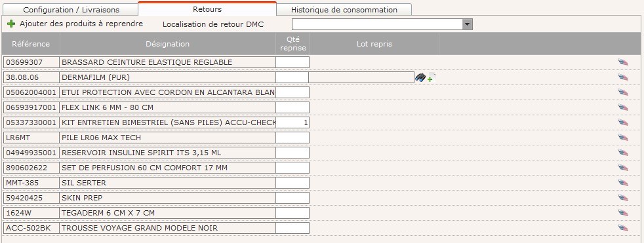Viewport: 644px width, 243px height.
Task: Click eraser icon for TROUSSE VOYAGE row
Action: tap(623, 228)
